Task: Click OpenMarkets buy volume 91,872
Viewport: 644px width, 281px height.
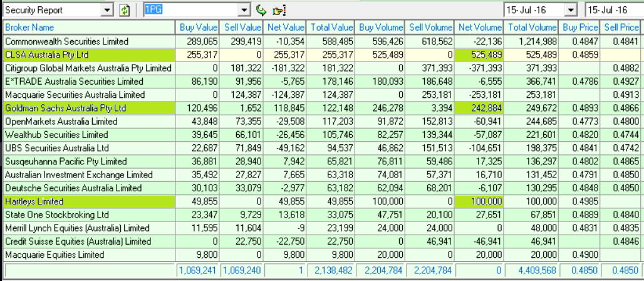Action: pos(380,121)
